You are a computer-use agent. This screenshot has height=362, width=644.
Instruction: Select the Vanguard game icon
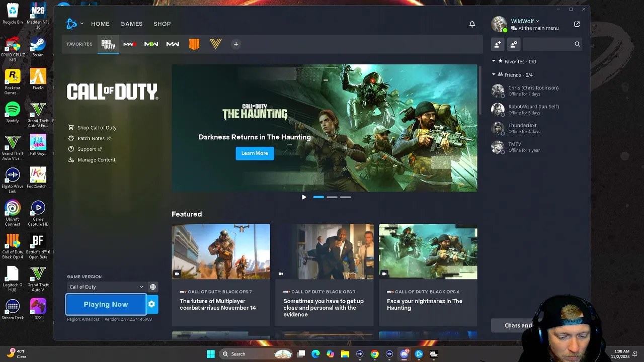coord(215,44)
